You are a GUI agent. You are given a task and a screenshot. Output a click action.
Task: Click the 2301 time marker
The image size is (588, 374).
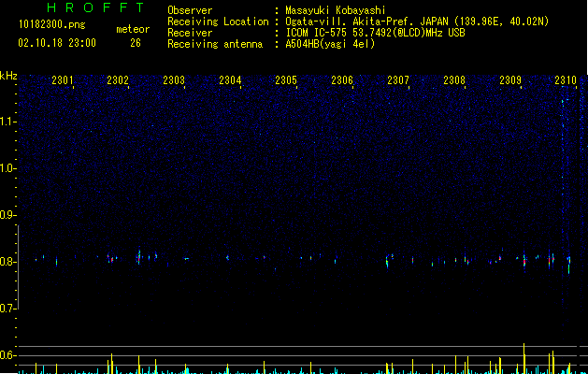pos(63,80)
